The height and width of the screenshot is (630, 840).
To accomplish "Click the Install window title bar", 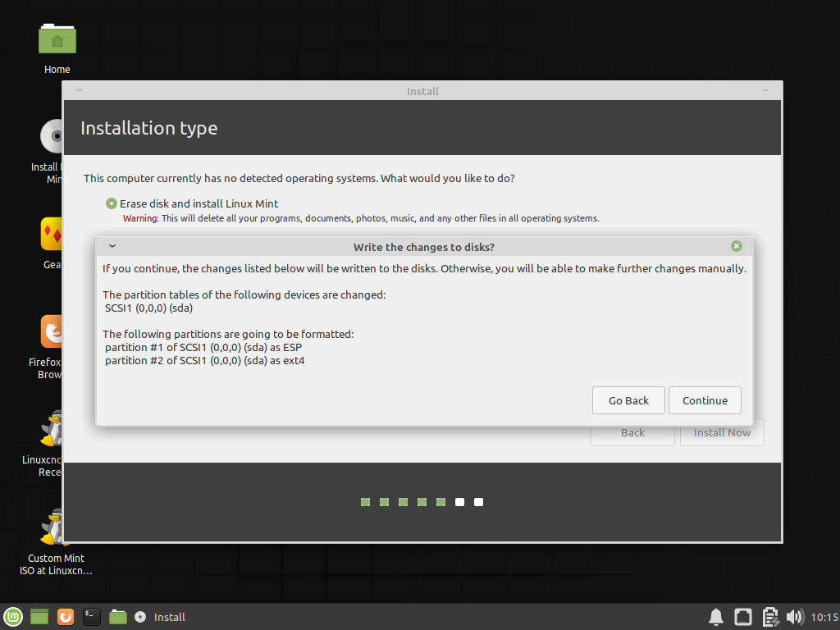I will pyautogui.click(x=422, y=91).
